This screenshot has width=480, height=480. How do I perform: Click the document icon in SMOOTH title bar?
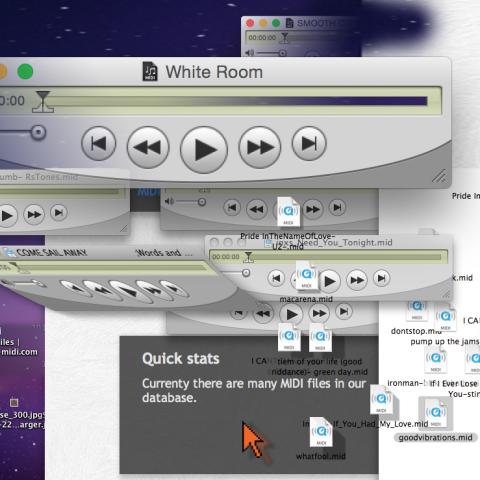(290, 23)
